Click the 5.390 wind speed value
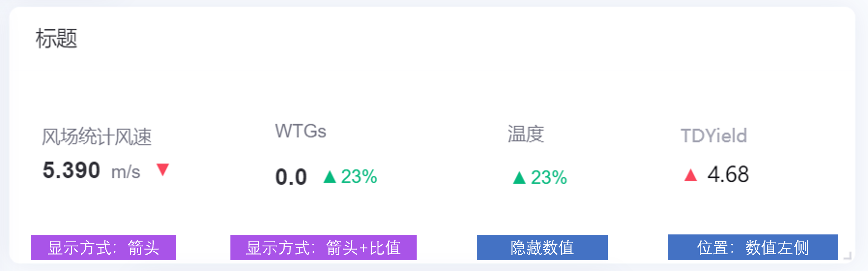 [x=71, y=170]
